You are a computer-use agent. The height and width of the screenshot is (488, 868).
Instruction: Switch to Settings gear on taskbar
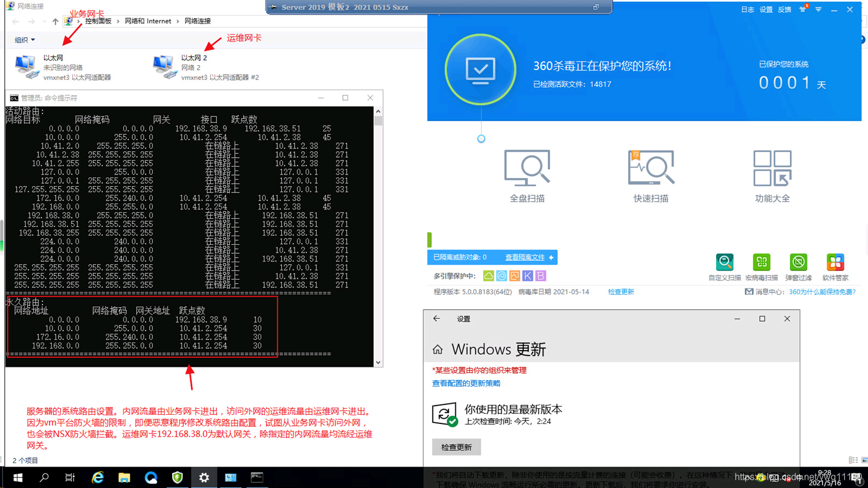click(x=204, y=478)
